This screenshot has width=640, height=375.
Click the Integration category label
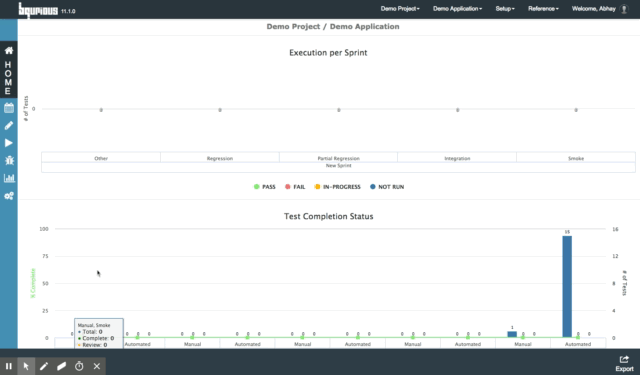457,158
